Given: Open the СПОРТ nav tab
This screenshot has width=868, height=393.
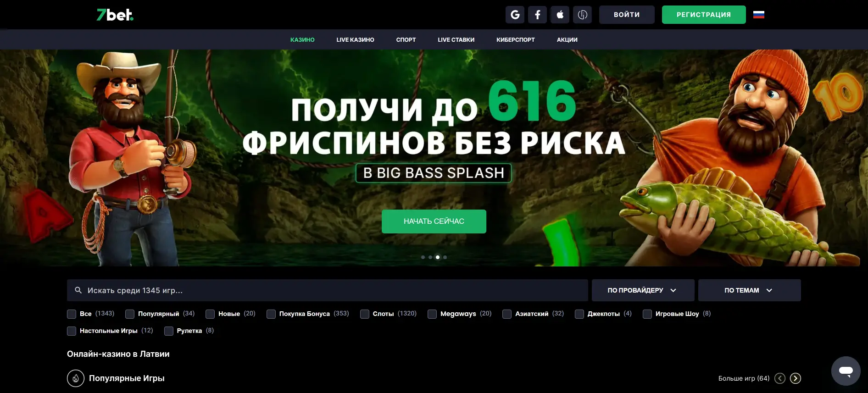Looking at the screenshot, I should 406,40.
